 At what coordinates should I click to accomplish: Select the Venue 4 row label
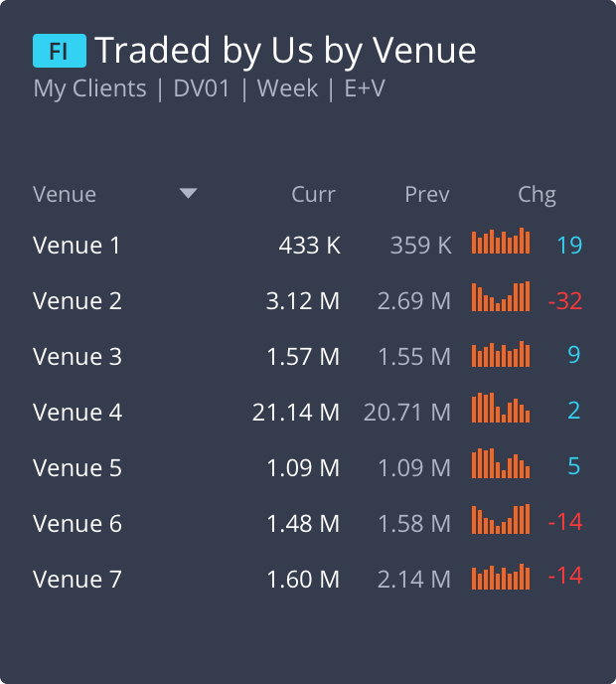point(77,413)
